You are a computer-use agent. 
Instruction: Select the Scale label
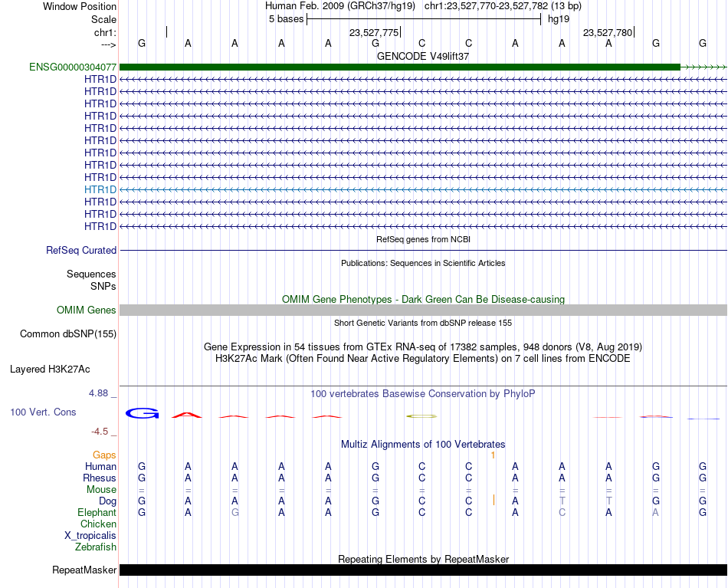tap(103, 19)
